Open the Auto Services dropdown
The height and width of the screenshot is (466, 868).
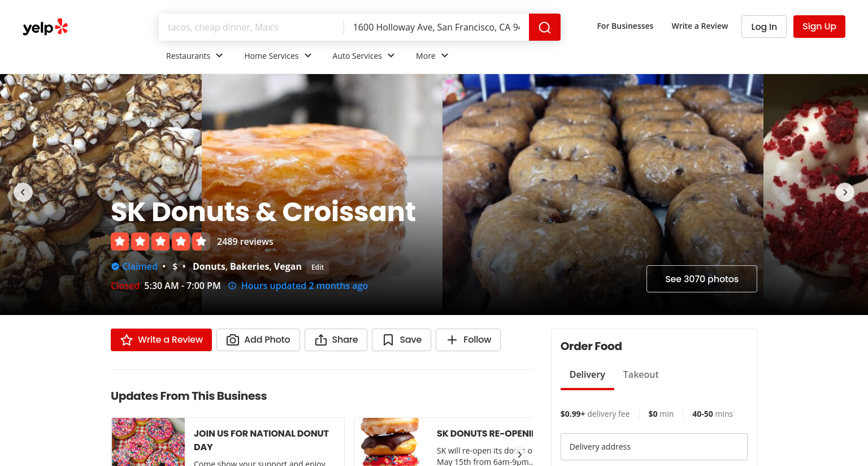pos(363,55)
